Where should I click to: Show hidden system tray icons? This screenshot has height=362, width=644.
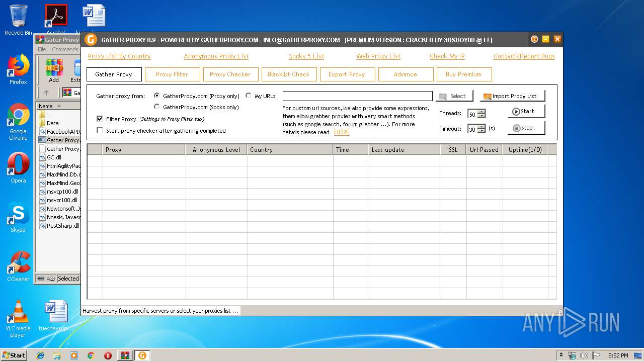[x=561, y=355]
